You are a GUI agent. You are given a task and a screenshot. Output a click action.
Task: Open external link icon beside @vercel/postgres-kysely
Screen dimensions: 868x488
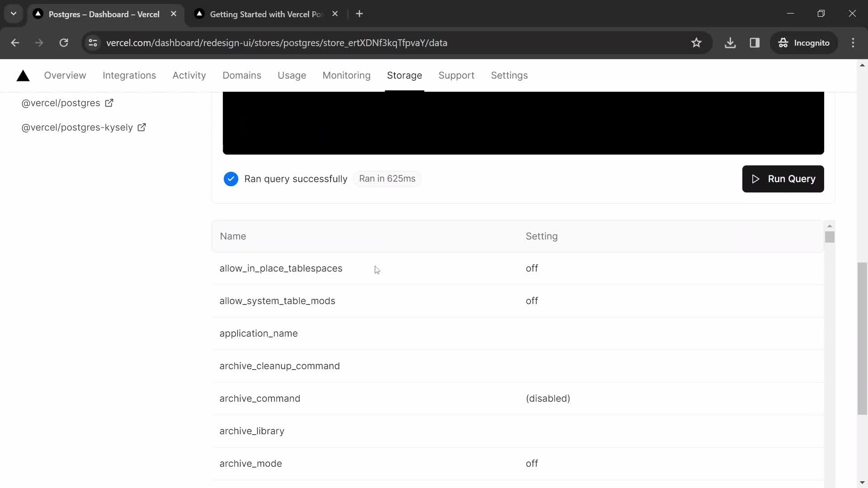coord(142,127)
